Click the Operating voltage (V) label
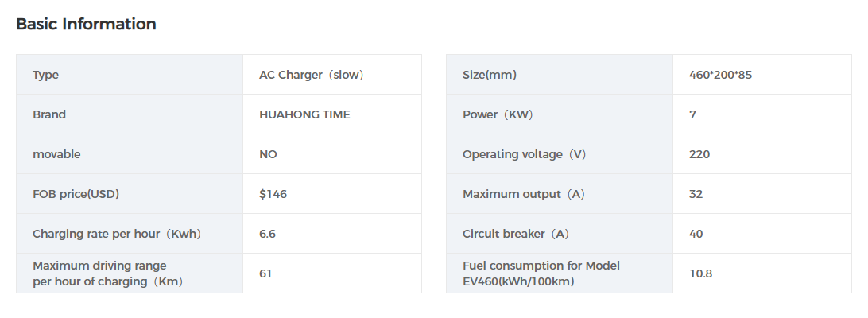The width and height of the screenshot is (868, 318). 524,154
